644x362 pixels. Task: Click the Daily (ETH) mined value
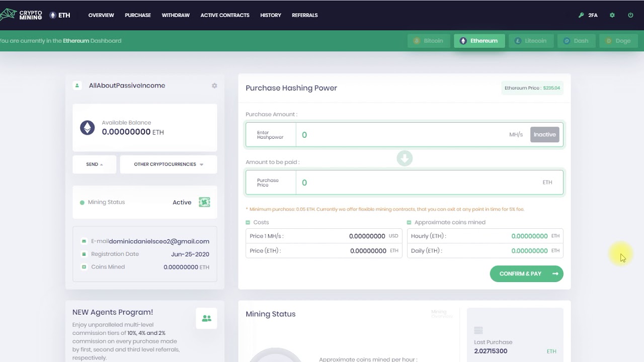(529, 250)
